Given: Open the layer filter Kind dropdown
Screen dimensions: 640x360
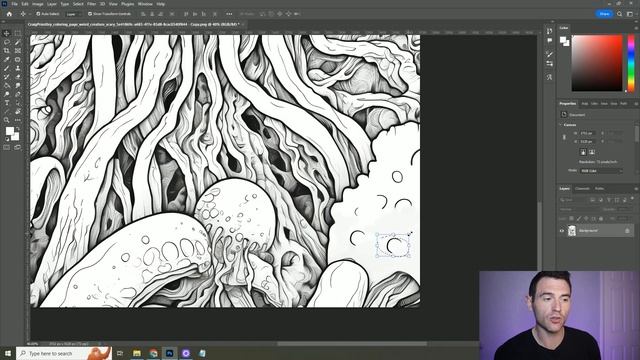Looking at the screenshot, I should pos(573,200).
